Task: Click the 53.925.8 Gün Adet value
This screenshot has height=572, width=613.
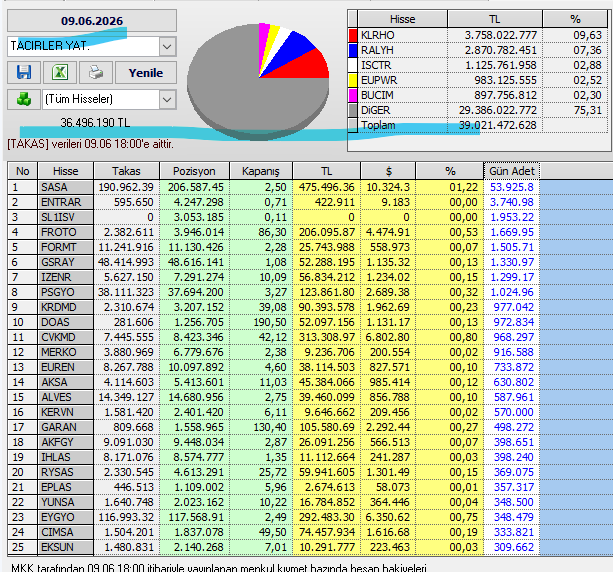Action: pos(512,187)
